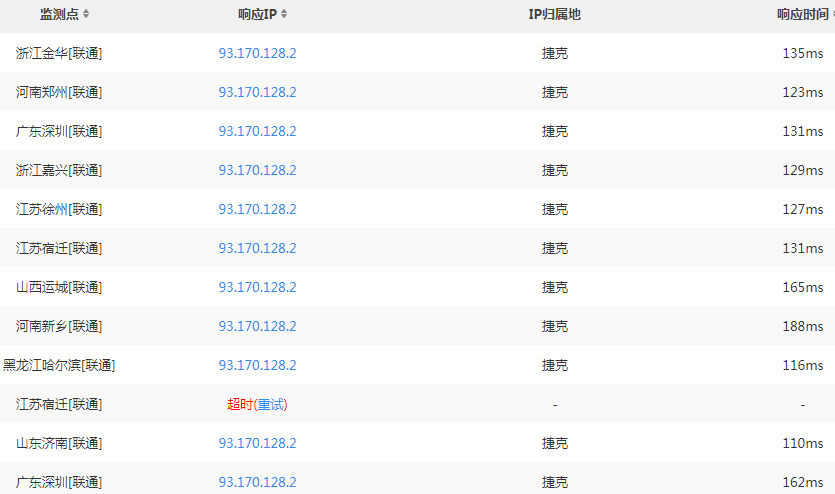Click the 110ms response time cell
Viewport: 835px width, 494px height.
pyautogui.click(x=803, y=443)
